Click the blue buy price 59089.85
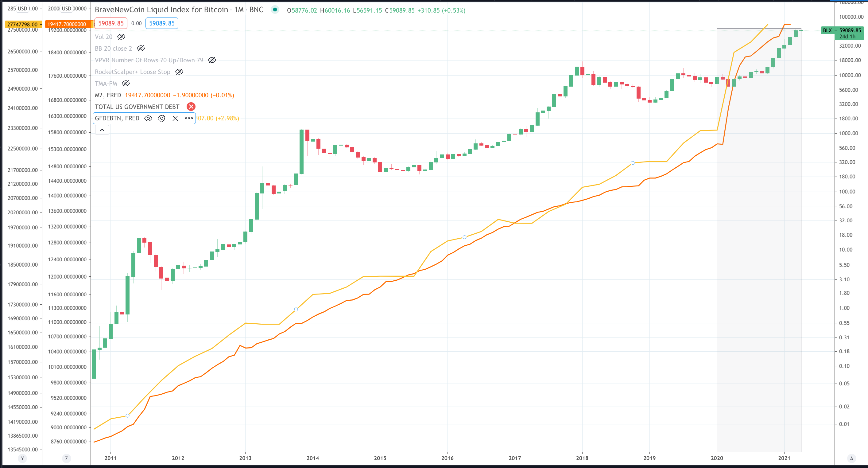 click(x=162, y=23)
